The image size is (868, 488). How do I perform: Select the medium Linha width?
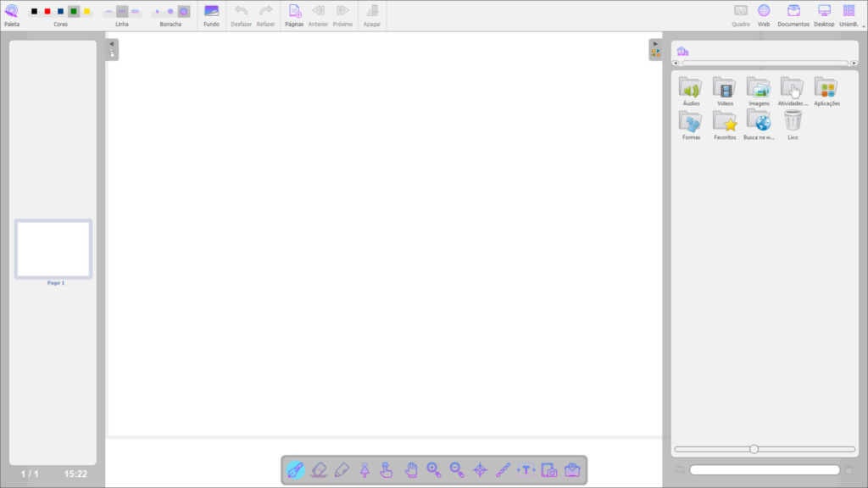click(122, 12)
